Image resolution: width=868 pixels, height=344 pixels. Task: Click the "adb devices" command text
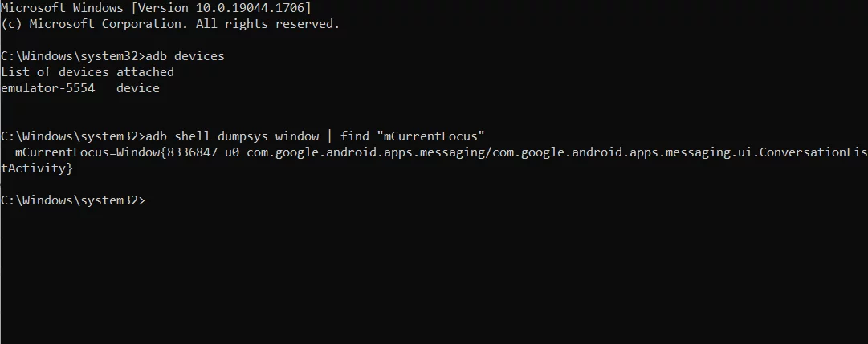185,56
